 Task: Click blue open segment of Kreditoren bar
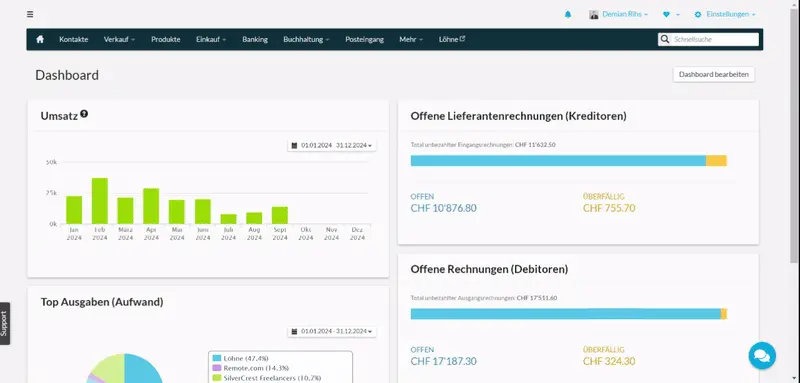pyautogui.click(x=558, y=161)
